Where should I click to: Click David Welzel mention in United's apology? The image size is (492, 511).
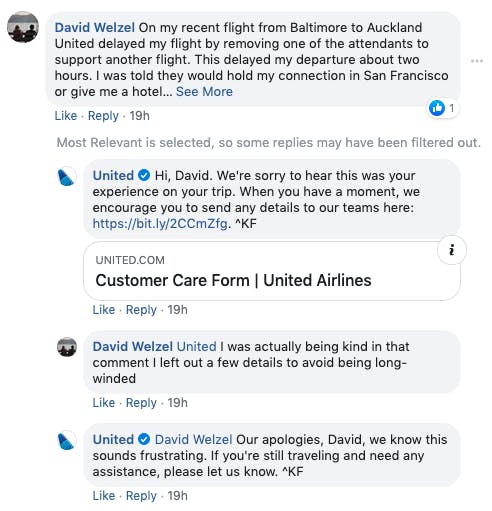click(194, 439)
